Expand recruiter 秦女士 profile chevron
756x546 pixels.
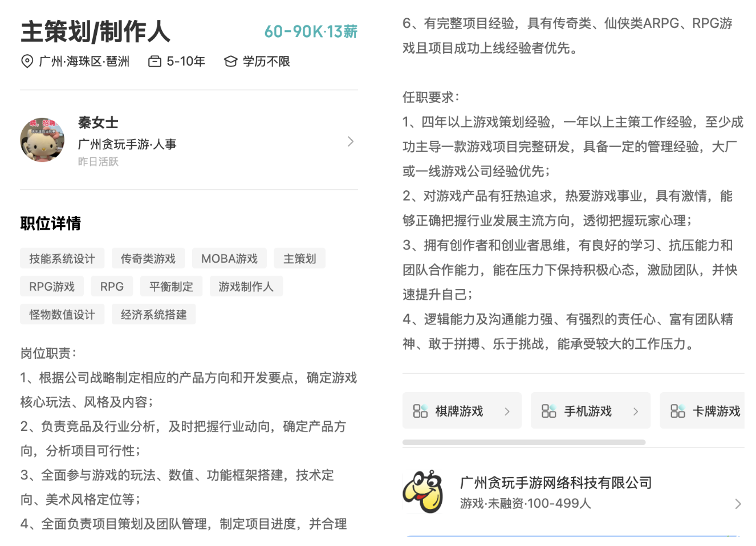coord(351,141)
